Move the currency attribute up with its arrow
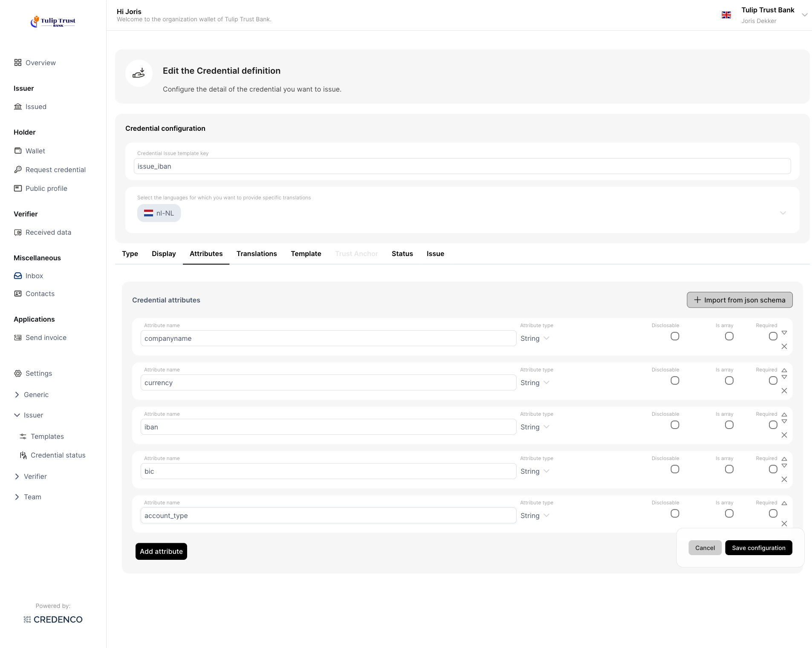Image resolution: width=812 pixels, height=648 pixels. click(x=784, y=370)
